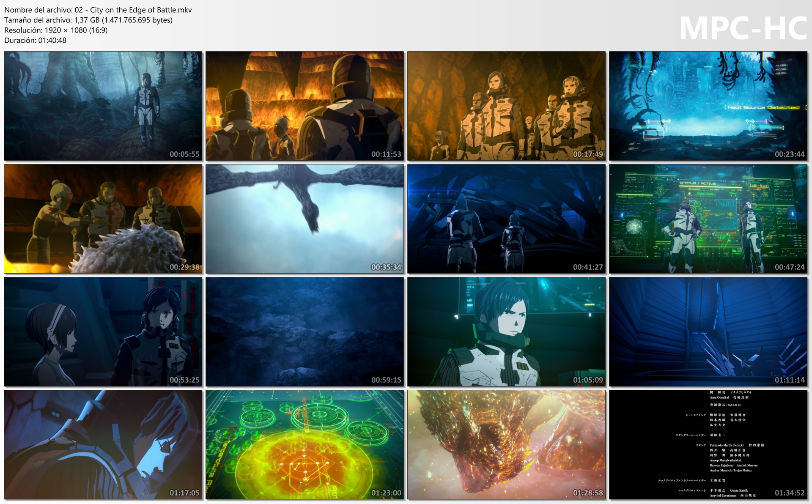This screenshot has height=504, width=812.
Task: Select the blue corridor thumbnail at 01:11:14
Action: click(x=708, y=332)
